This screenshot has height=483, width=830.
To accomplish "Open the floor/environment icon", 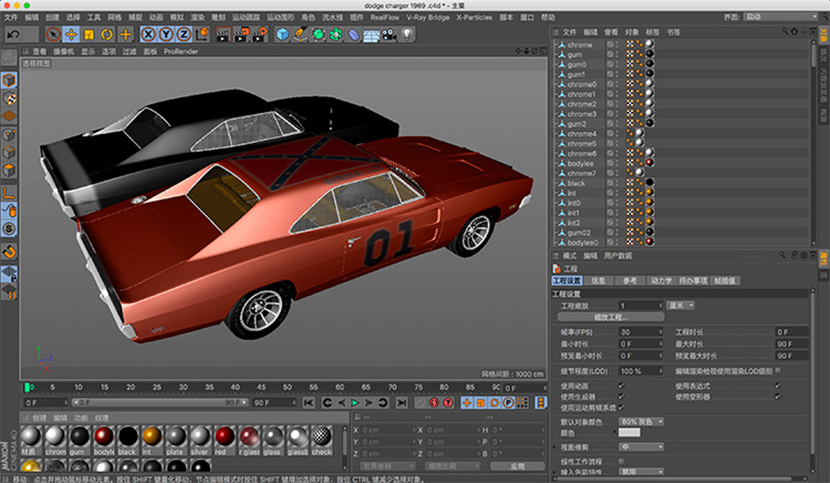I will tap(372, 35).
